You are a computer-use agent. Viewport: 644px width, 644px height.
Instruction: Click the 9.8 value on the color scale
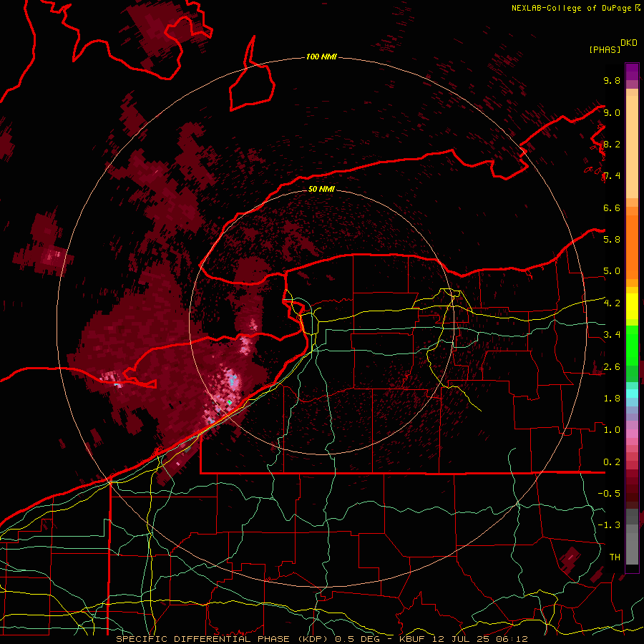612,80
